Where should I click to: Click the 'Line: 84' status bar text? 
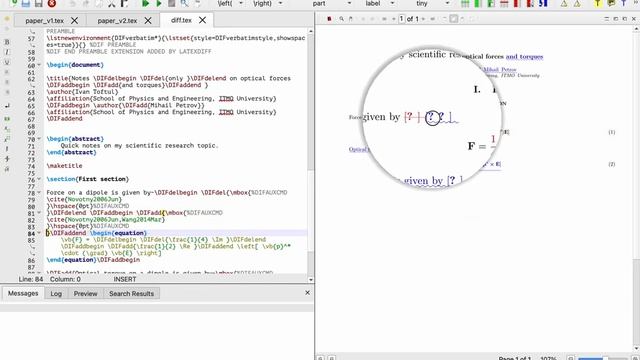coord(31,279)
